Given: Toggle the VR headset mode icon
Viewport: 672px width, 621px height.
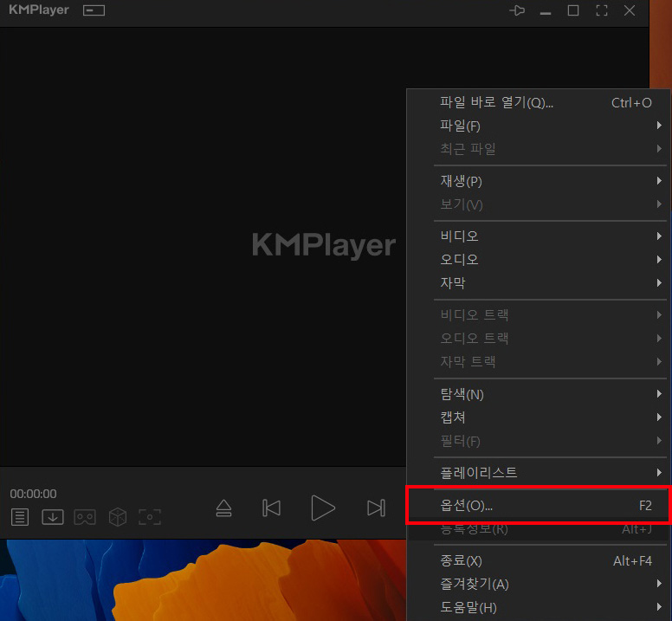Looking at the screenshot, I should pos(85,517).
